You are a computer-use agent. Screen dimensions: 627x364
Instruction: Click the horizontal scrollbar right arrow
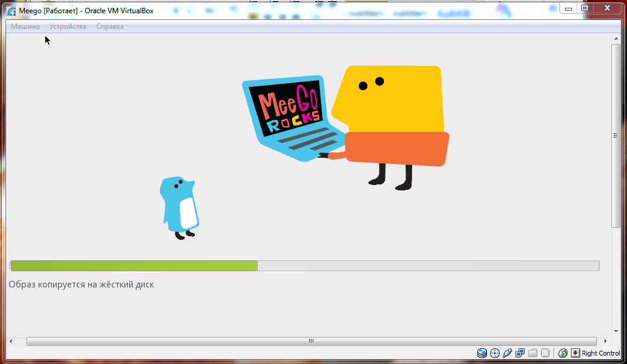(x=605, y=341)
